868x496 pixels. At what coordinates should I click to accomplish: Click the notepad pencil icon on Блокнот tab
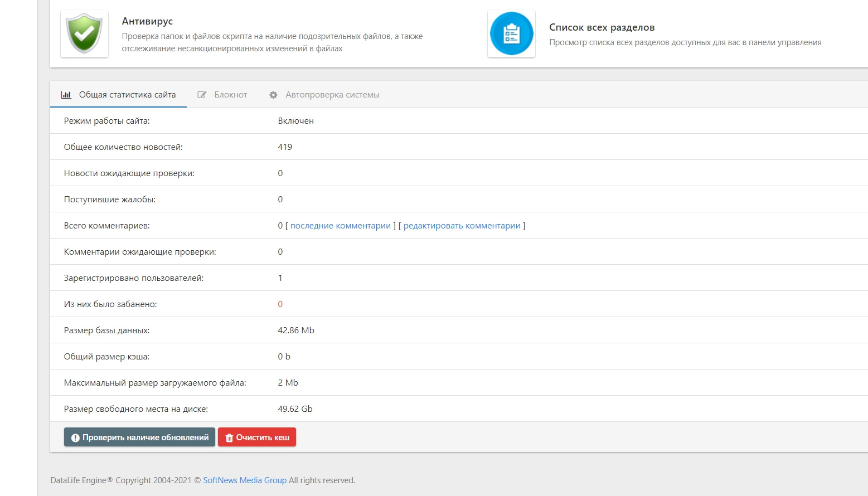click(x=202, y=95)
